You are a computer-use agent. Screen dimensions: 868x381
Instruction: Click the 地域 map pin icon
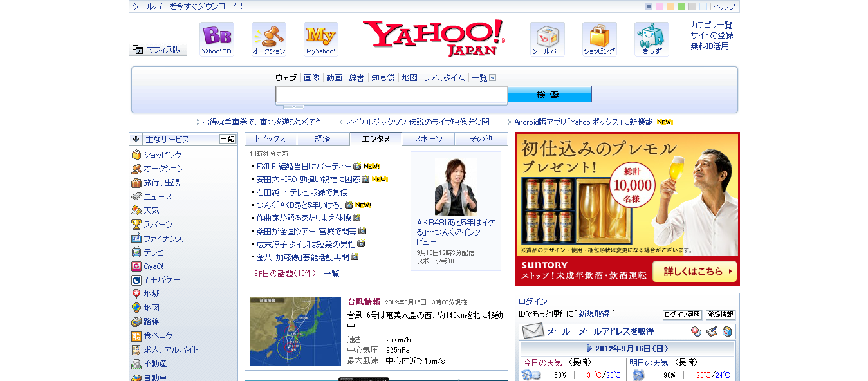[136, 294]
